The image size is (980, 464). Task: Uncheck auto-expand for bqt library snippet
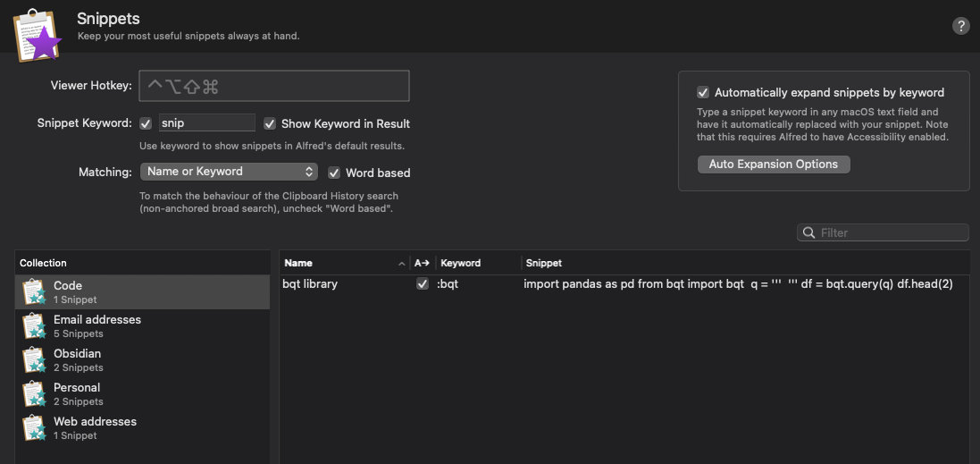[423, 283]
